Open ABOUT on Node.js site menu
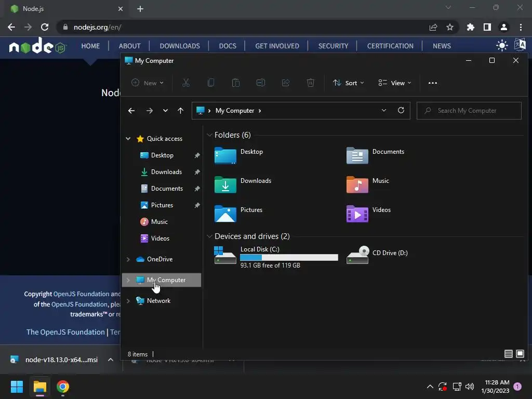This screenshot has height=399, width=532. pos(129,46)
